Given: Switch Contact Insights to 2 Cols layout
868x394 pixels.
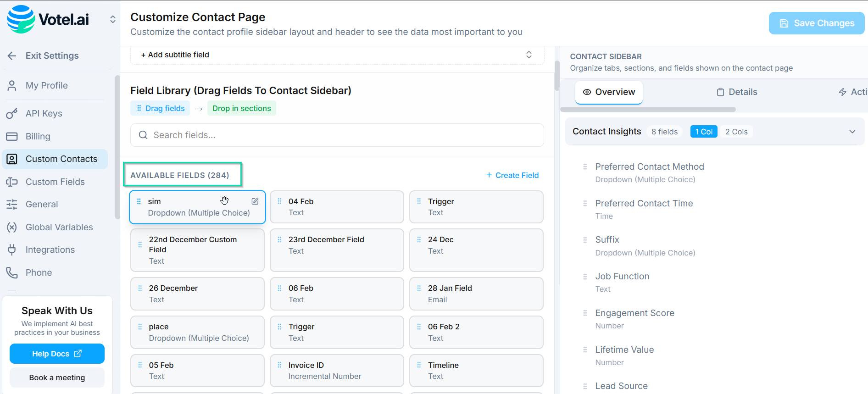Looking at the screenshot, I should [736, 132].
